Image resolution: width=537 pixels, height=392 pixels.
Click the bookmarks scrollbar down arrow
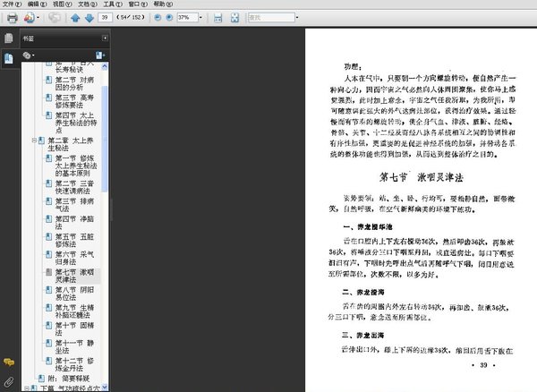(x=105, y=388)
